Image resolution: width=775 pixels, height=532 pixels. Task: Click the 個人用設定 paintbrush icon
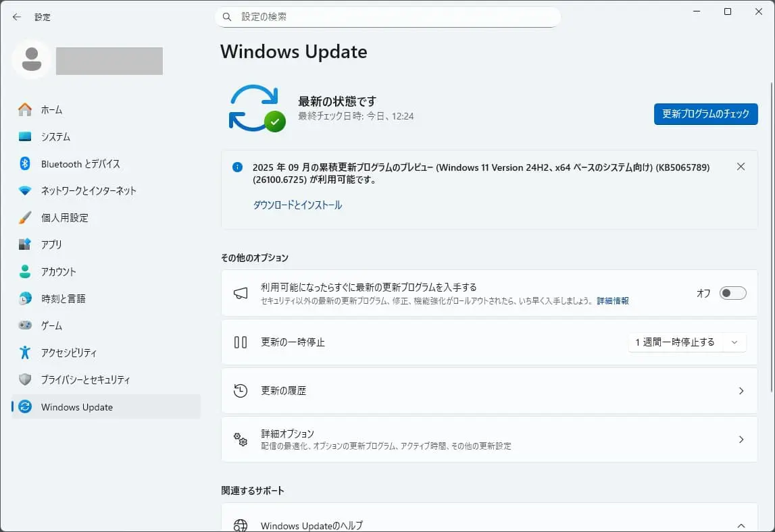click(25, 217)
